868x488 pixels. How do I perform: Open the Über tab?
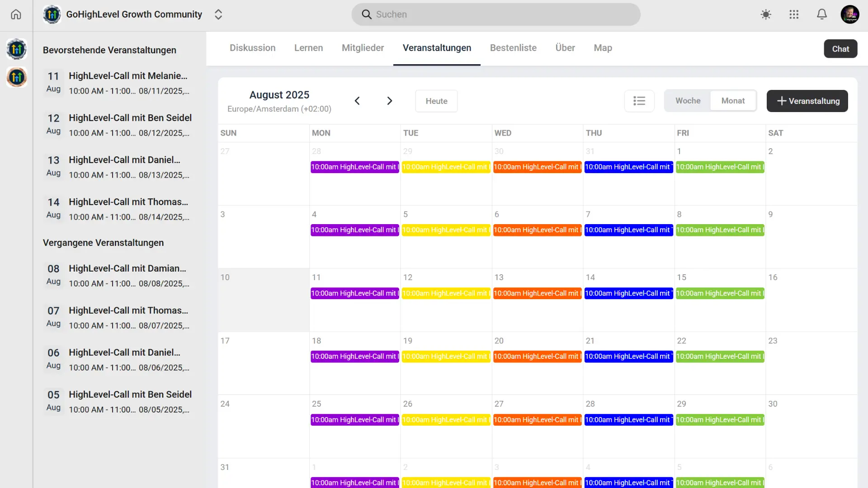click(x=565, y=48)
